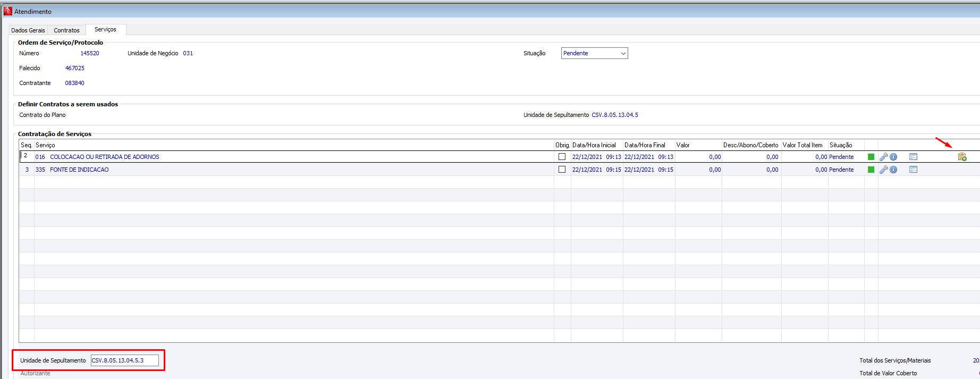Click the Data/Hora Final 22/12/2021 09:13 cell
This screenshot has width=980, height=379.
coord(649,157)
